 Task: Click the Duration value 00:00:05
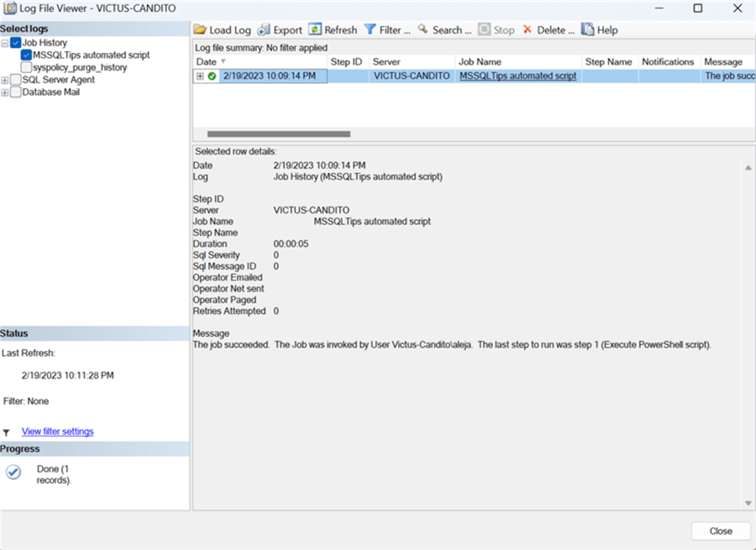pyautogui.click(x=291, y=244)
